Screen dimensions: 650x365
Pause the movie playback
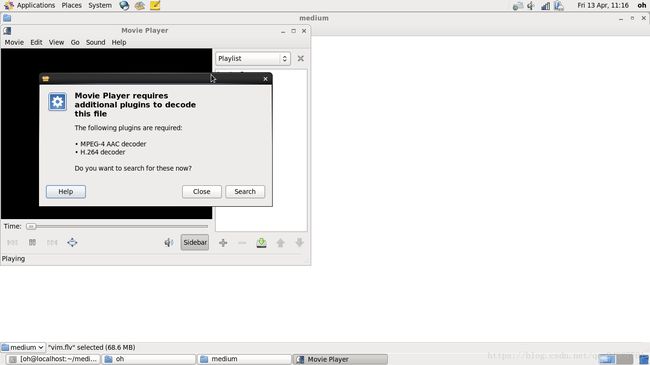point(32,242)
